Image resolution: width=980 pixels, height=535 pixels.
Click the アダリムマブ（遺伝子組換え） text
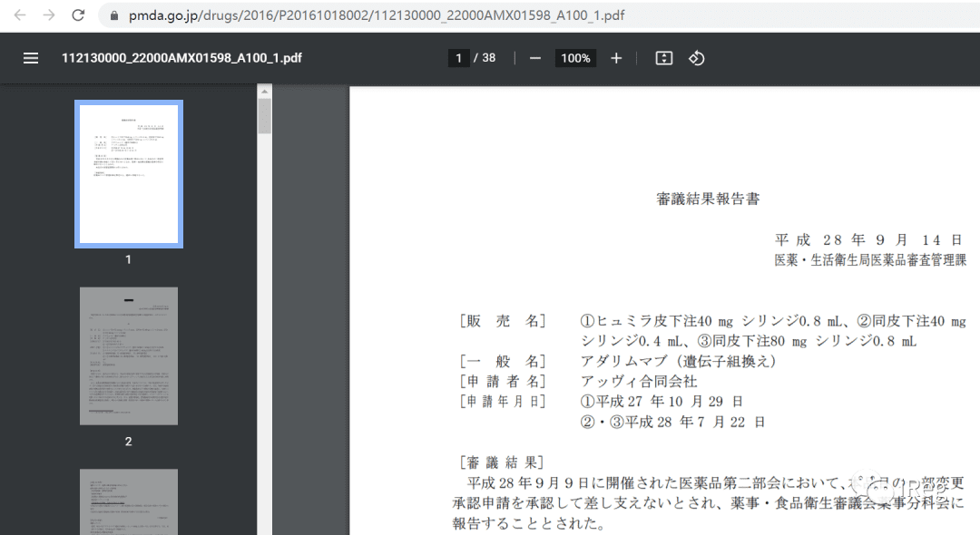coord(679,361)
